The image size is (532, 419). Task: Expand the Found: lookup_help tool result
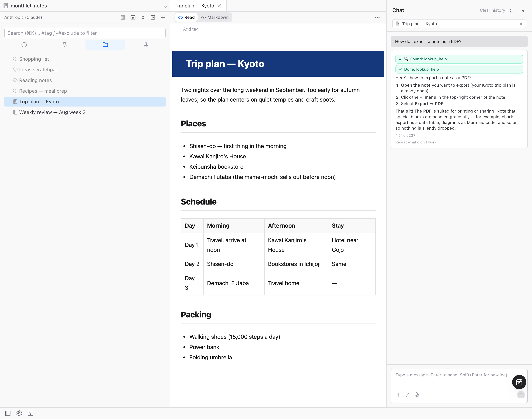459,59
